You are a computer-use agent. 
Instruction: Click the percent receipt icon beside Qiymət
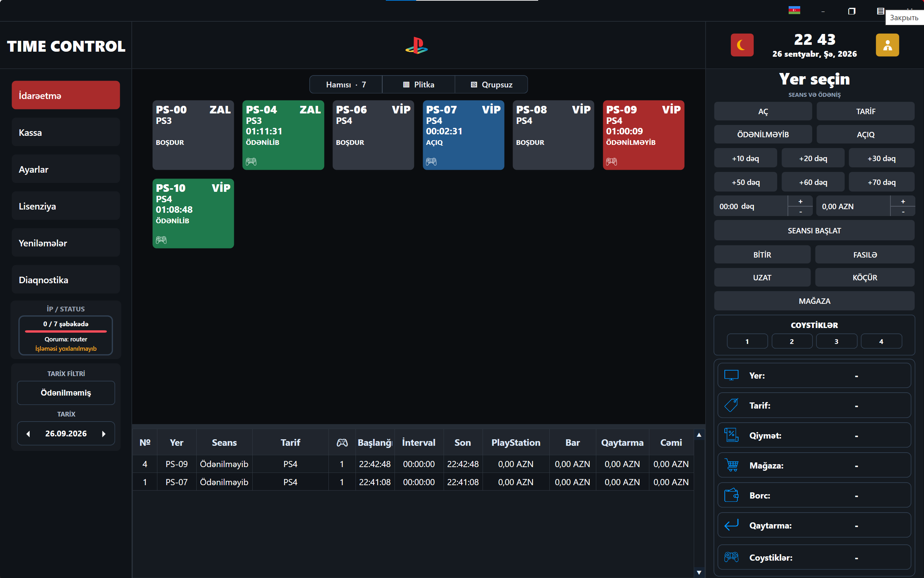pos(731,435)
